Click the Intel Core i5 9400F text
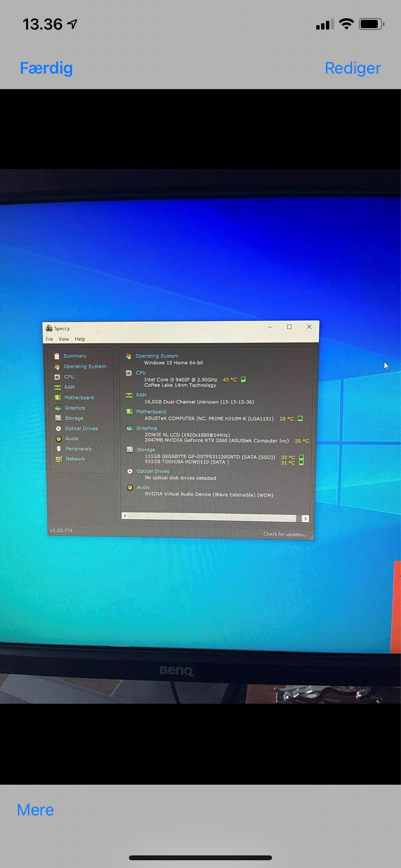Viewport: 401px width, 868px height. (x=181, y=380)
